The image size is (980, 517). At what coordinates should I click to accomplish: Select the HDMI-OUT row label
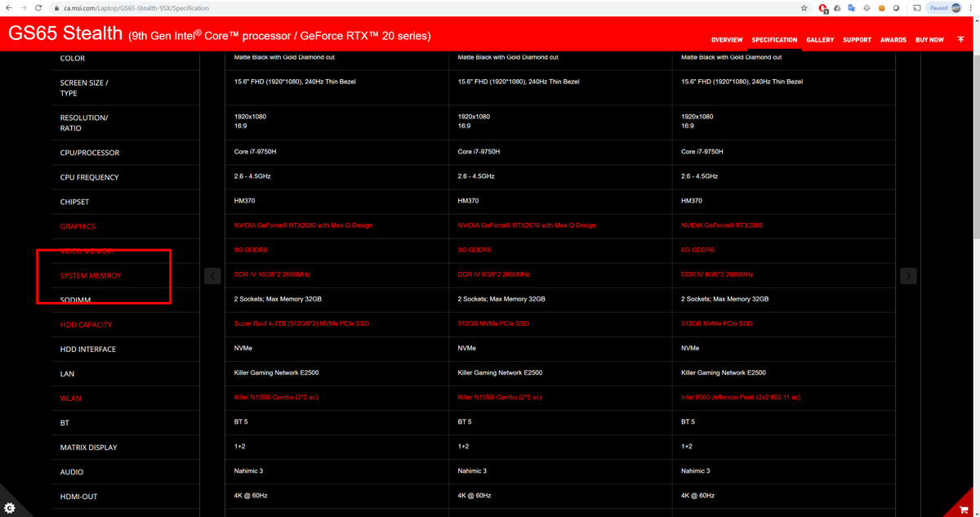(78, 497)
